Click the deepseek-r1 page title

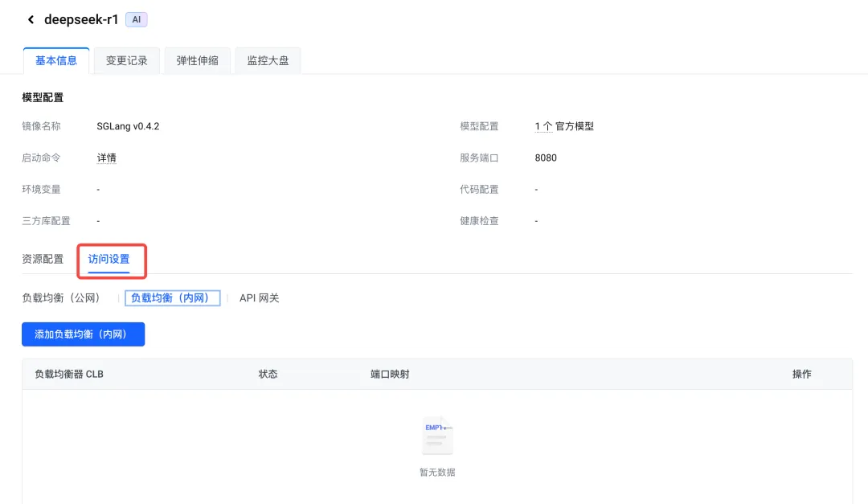pos(81,20)
